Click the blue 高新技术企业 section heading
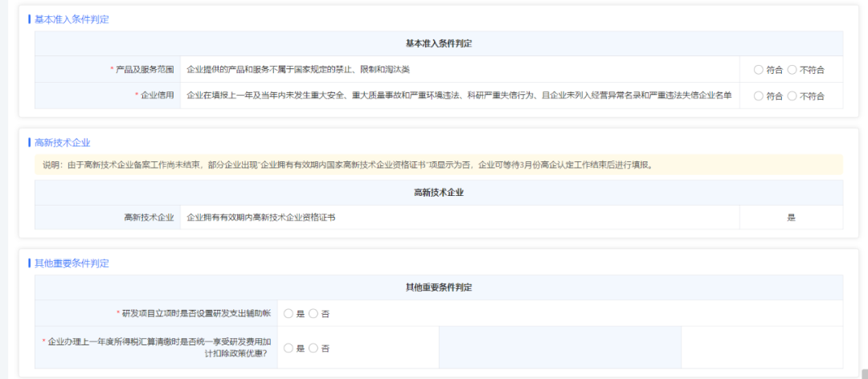 pos(62,143)
